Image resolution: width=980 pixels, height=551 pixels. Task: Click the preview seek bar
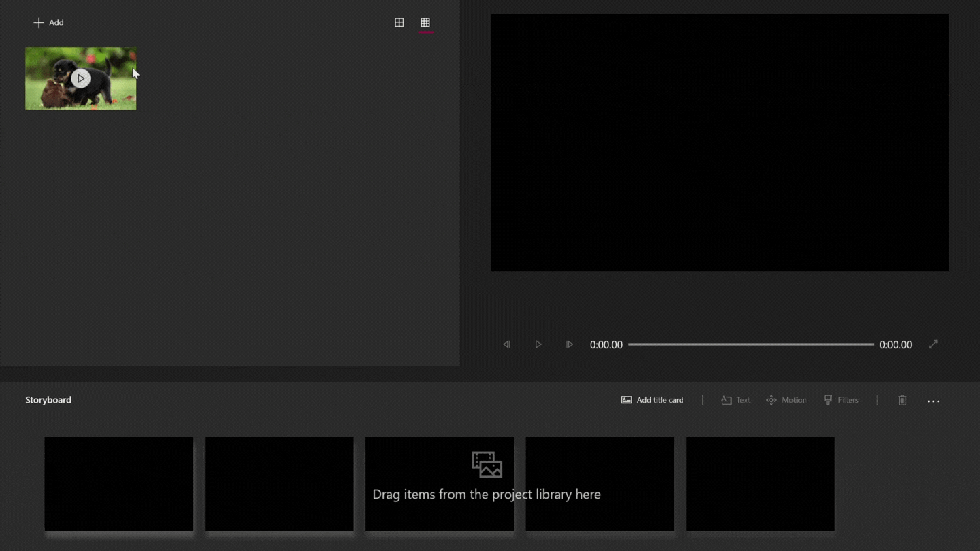[x=751, y=344]
